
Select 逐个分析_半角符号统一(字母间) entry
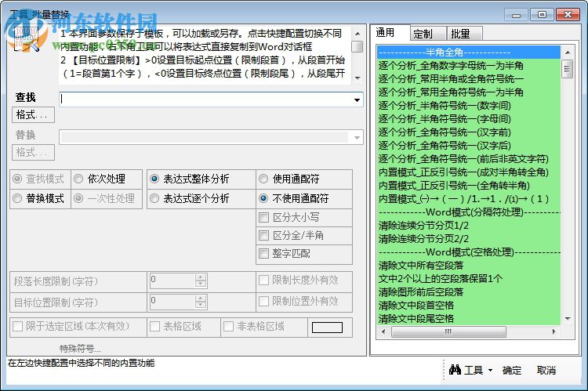[x=469, y=119]
